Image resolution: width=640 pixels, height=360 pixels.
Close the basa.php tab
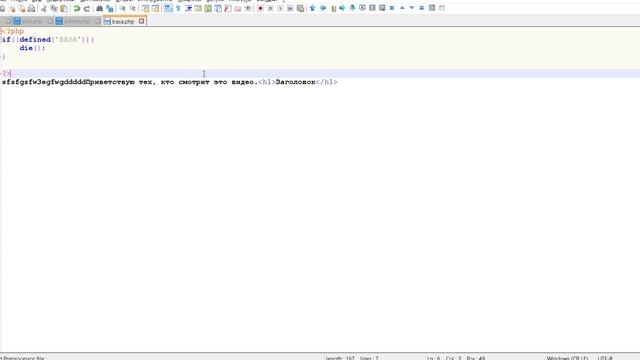(142, 21)
